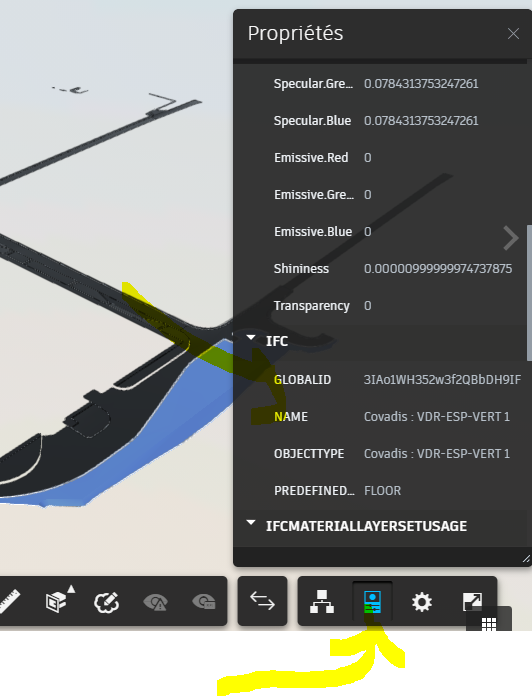The image size is (532, 696).
Task: Toggle the eye-with-ghost hidden objects tool
Action: click(x=204, y=602)
